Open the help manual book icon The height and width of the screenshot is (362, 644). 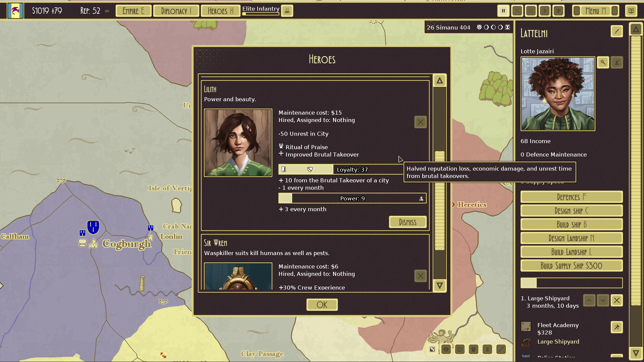(x=631, y=11)
